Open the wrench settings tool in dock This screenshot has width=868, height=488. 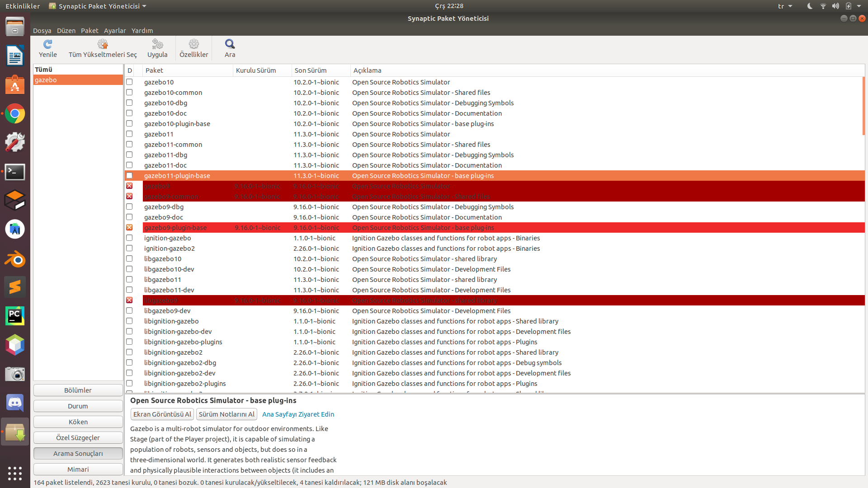click(15, 142)
